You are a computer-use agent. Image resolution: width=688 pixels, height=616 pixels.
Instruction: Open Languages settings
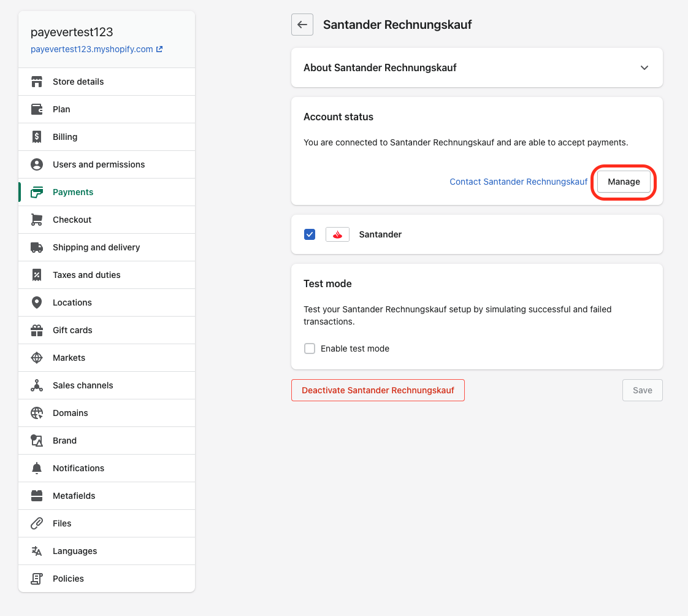point(107,551)
